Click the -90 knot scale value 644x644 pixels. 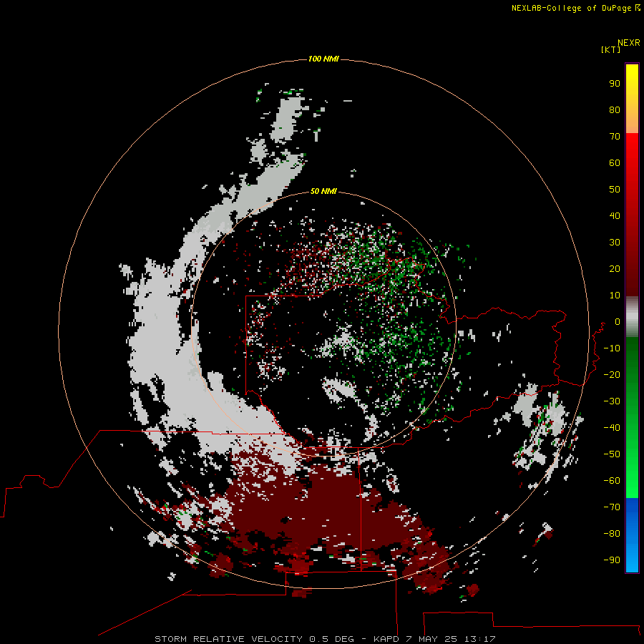pyautogui.click(x=612, y=560)
